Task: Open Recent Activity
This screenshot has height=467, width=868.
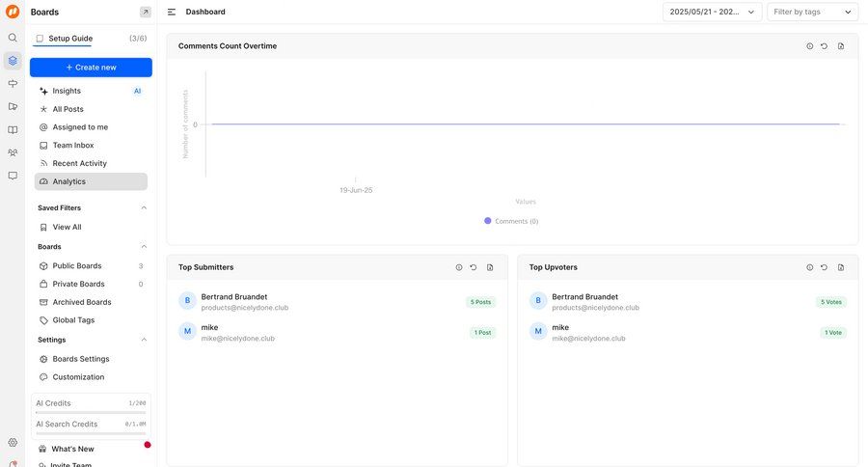Action: click(x=91, y=163)
